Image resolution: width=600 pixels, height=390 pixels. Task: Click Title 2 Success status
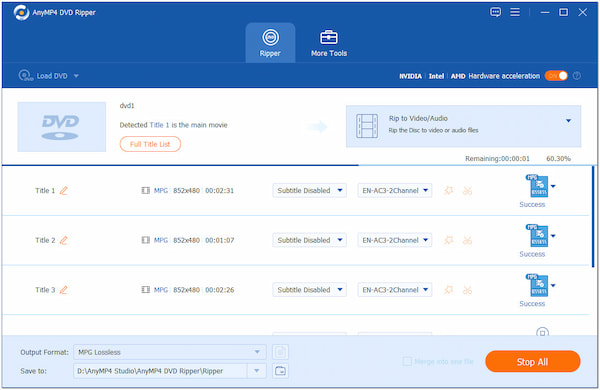[532, 254]
